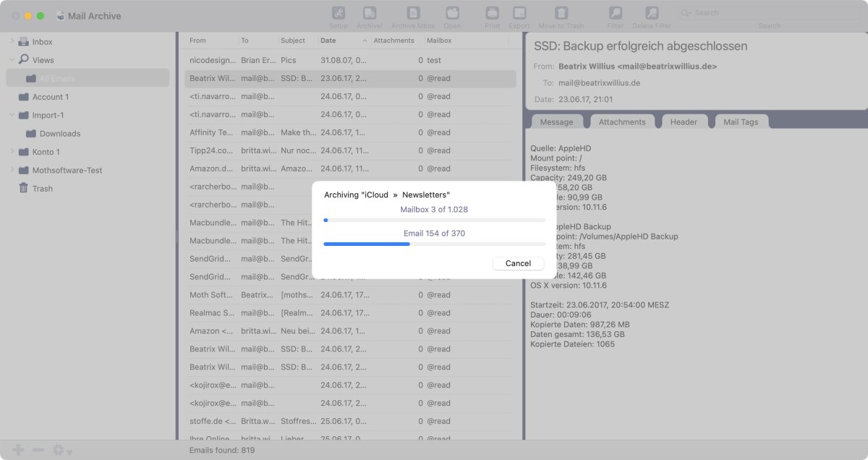The width and height of the screenshot is (868, 460).
Task: Click the Export toolbar icon
Action: [x=519, y=13]
